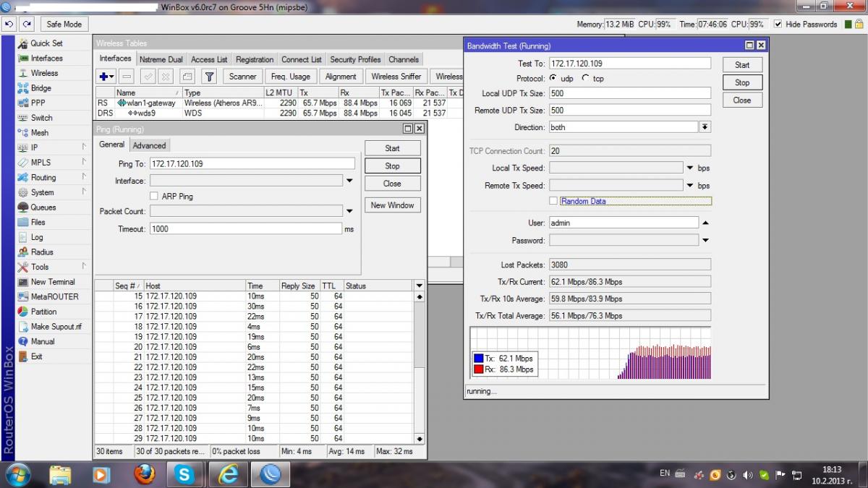Click the red Rx legend color swatch

tap(478, 369)
